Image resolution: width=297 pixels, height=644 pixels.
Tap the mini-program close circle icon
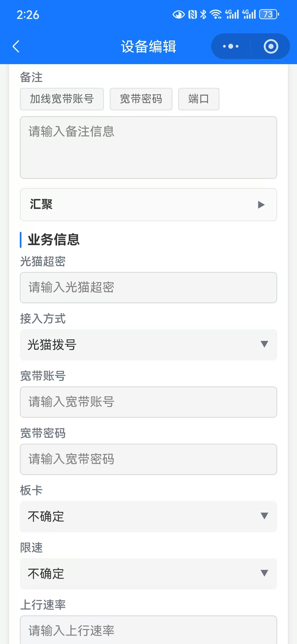(x=271, y=46)
